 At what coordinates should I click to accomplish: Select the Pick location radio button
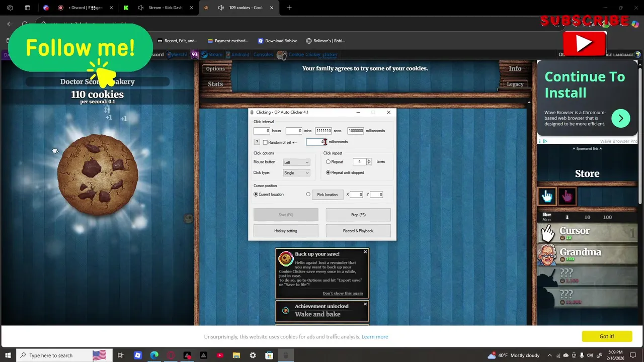308,194
